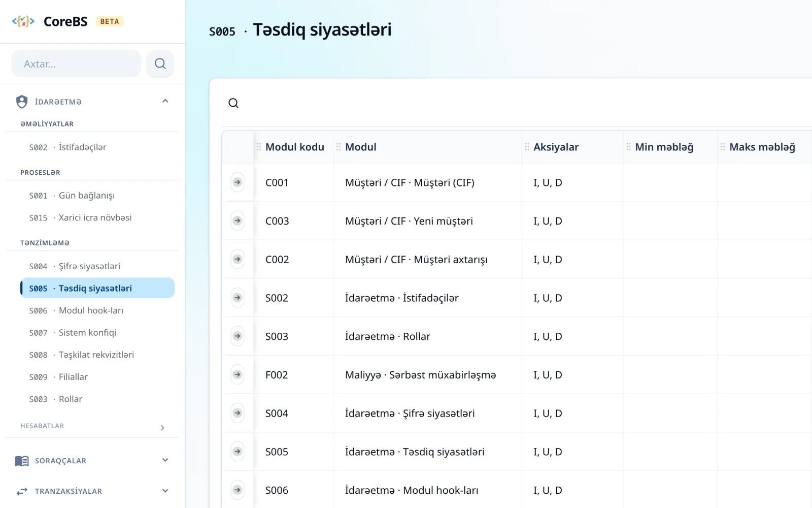The height and width of the screenshot is (508, 812).
Task: Grab Modul kodu column drag handle
Action: click(259, 147)
